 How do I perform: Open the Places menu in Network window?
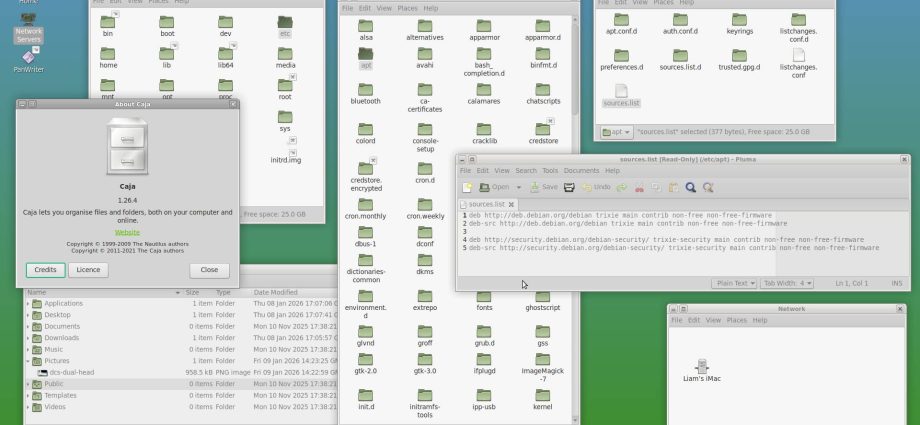click(736, 321)
